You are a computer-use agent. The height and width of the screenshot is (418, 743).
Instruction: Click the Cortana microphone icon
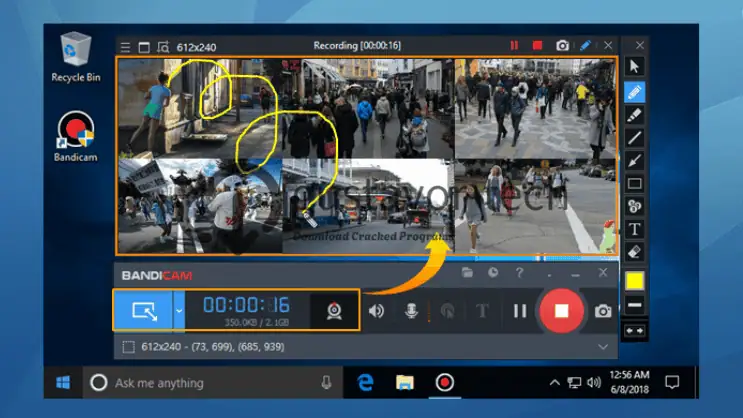326,382
